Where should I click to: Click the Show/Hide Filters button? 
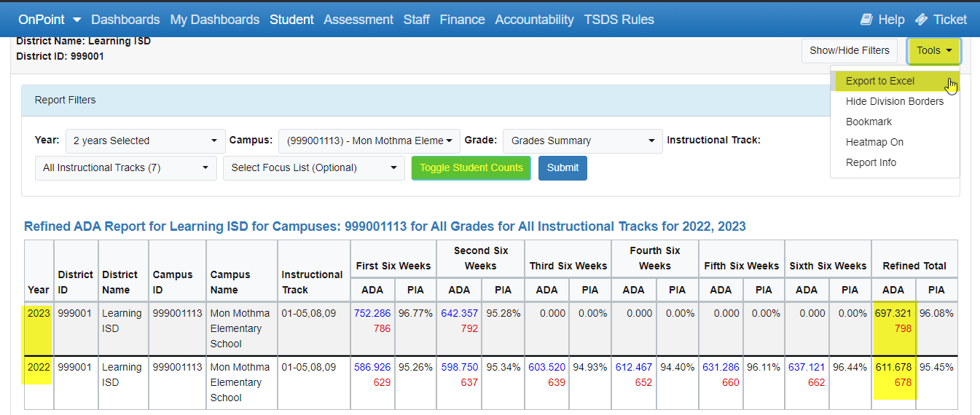click(x=849, y=50)
